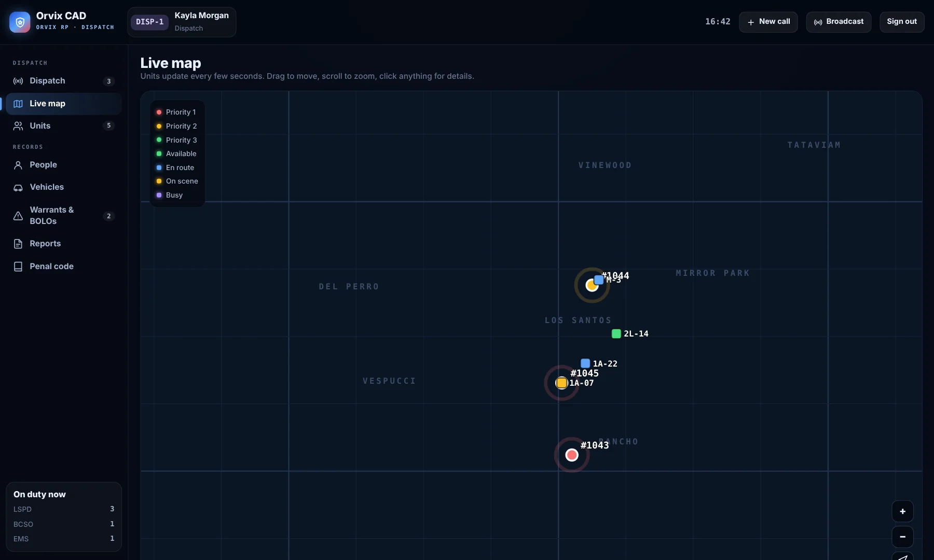Click the Busy legend entry
This screenshot has height=560, width=934.
coord(170,195)
